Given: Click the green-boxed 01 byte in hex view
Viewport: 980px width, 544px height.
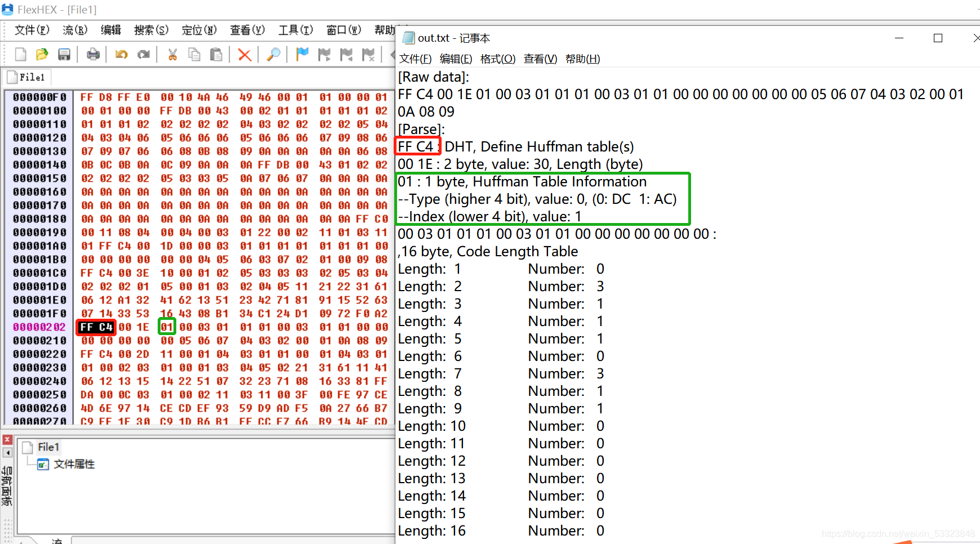Looking at the screenshot, I should click(x=167, y=327).
